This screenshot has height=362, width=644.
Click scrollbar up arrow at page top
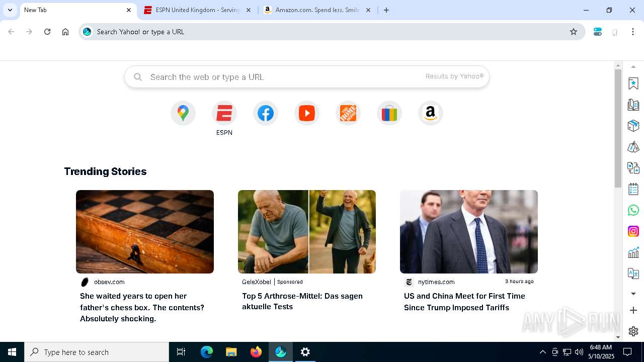618,65
